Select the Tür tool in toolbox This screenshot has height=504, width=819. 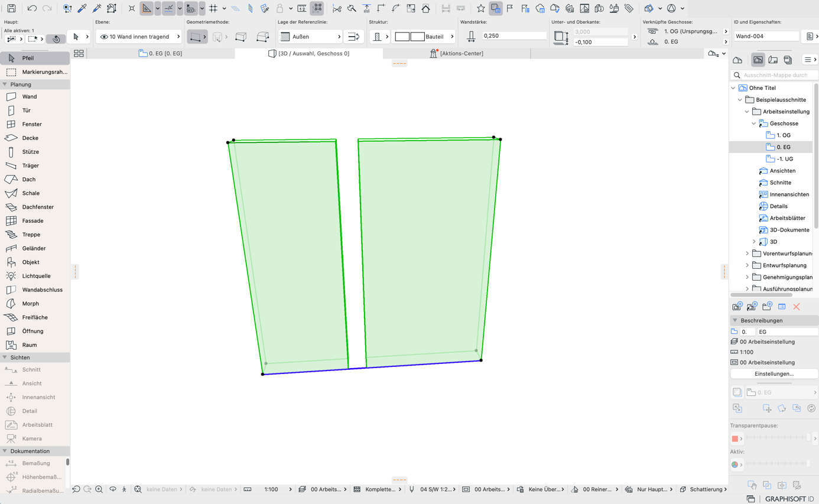pos(35,110)
